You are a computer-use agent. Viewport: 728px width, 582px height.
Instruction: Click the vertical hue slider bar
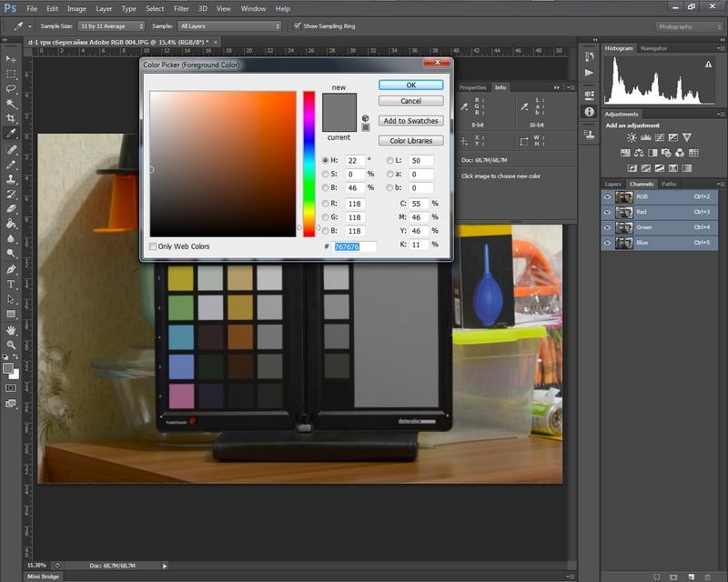(308, 164)
